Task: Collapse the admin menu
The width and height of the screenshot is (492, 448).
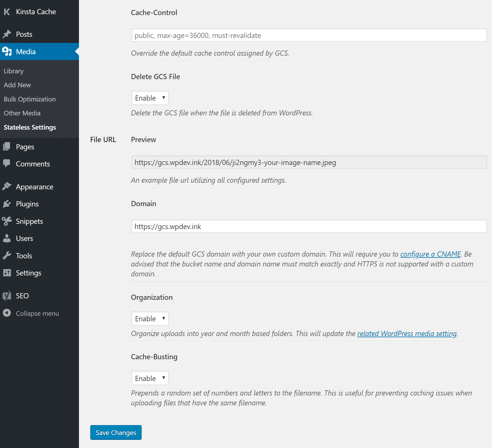Action: click(x=7, y=313)
